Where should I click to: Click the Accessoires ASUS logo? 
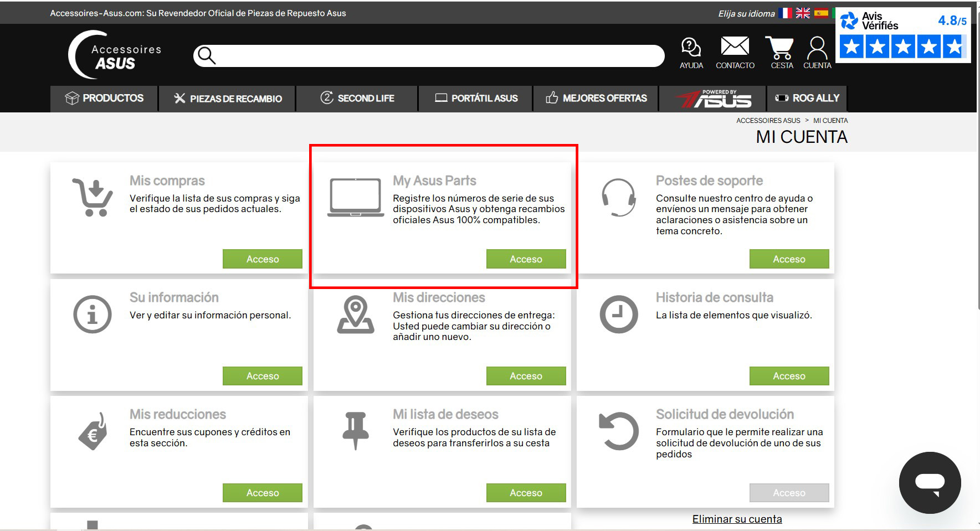[x=115, y=55]
